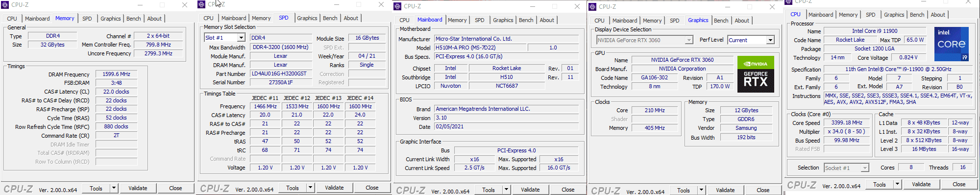Open Tools dropdown arrow in Mainboard window
The height and width of the screenshot is (195, 980).
coord(506,190)
